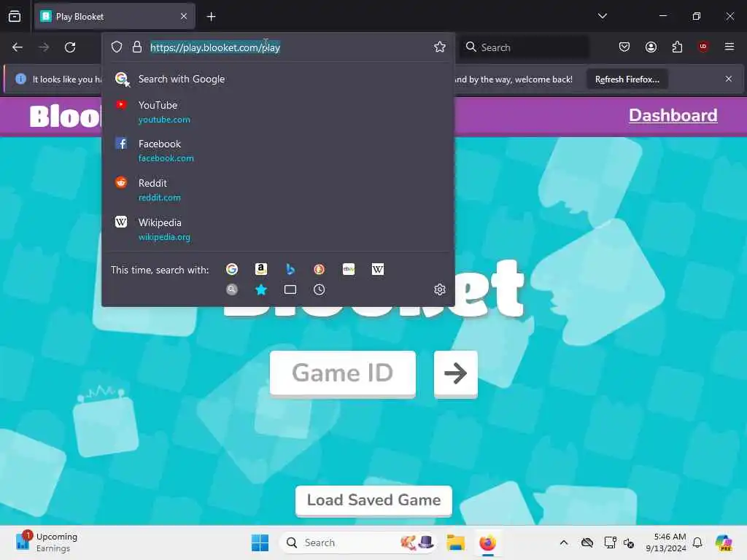Bookmark this page with the star icon
The height and width of the screenshot is (560, 747).
tap(440, 47)
